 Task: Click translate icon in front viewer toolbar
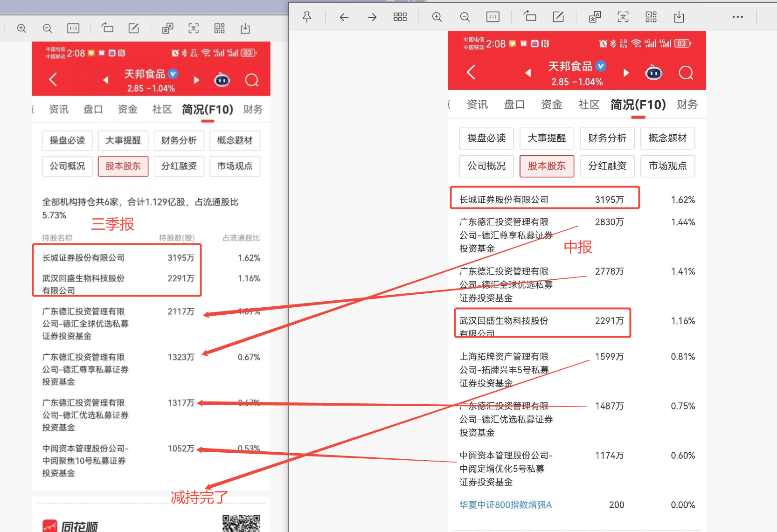tap(595, 17)
